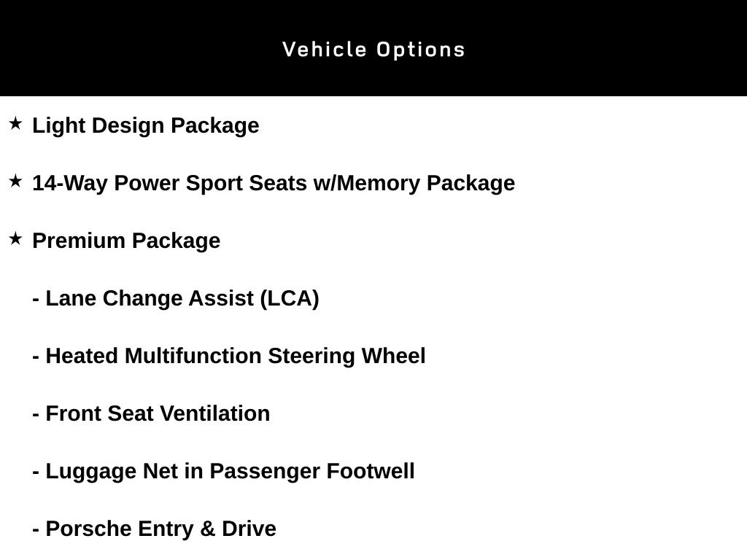Screen dimensions: 747x560
Task: Select Luggage Net in Passenger Footwell
Action: 223,471
